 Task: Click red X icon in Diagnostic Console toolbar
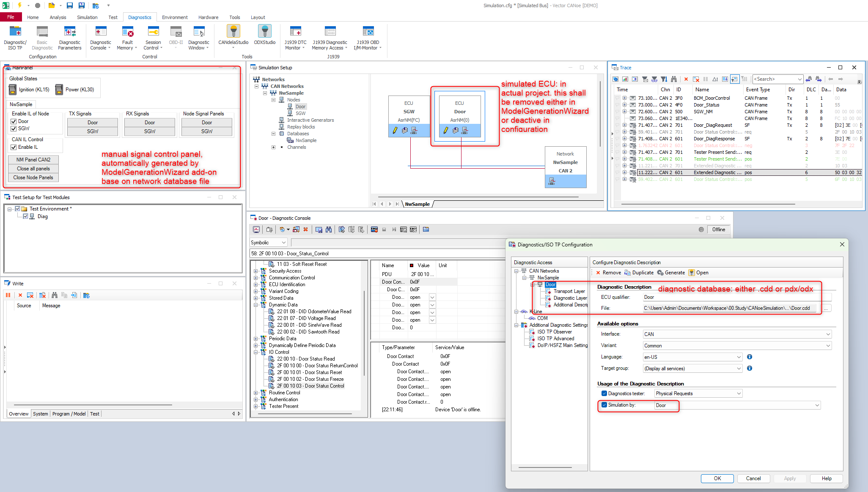[305, 230]
